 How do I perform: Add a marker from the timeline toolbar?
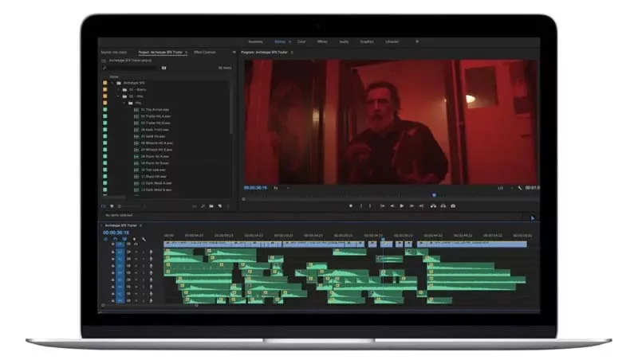point(134,239)
